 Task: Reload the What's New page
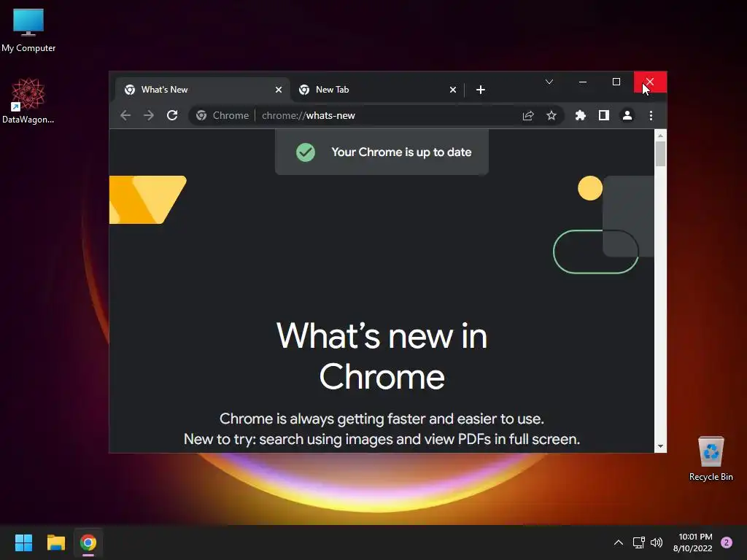[172, 115]
